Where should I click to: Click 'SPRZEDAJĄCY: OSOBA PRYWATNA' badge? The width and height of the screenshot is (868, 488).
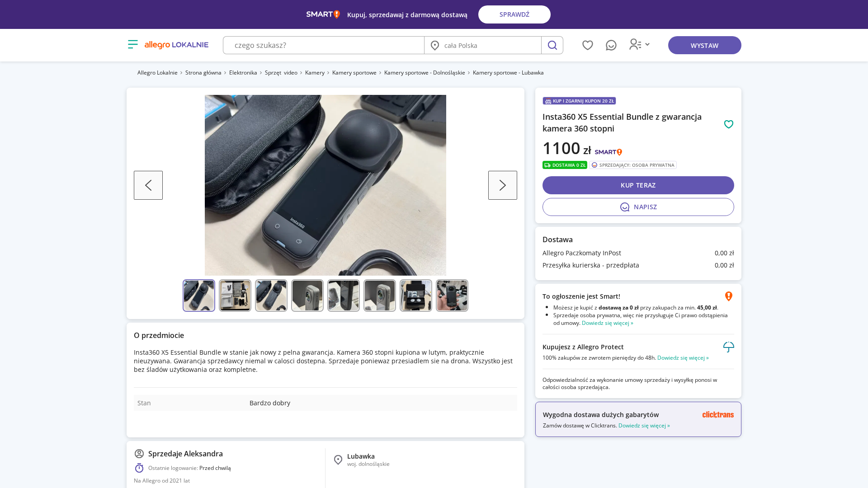click(x=633, y=165)
